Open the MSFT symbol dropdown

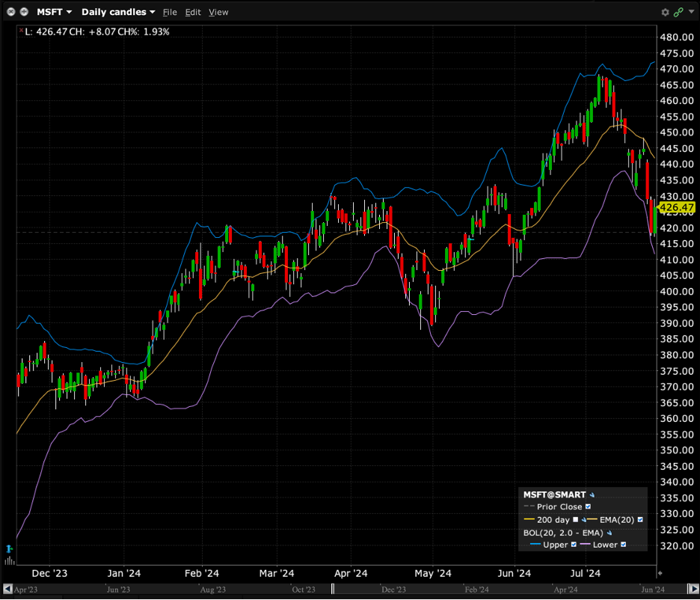pos(54,12)
